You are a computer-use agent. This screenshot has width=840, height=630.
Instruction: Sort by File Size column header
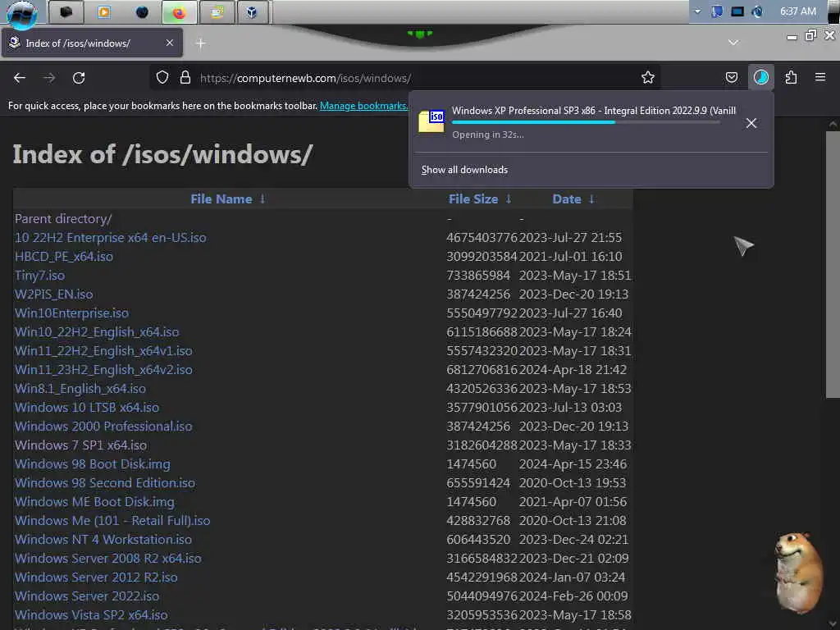473,199
